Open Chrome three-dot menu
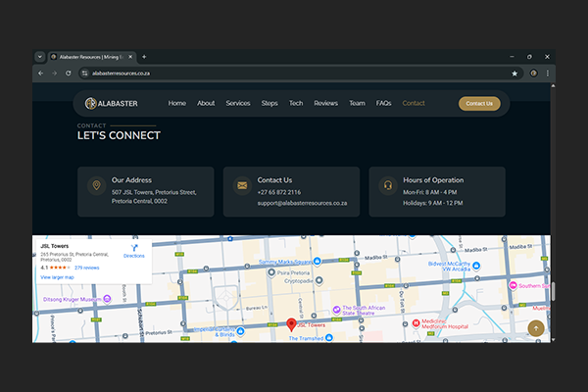This screenshot has width=588, height=392. pos(548,73)
